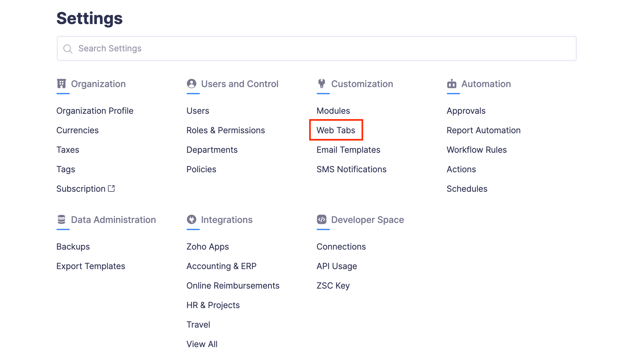The height and width of the screenshot is (364, 618).
Task: Open Export Templates settings
Action: pyautogui.click(x=91, y=266)
